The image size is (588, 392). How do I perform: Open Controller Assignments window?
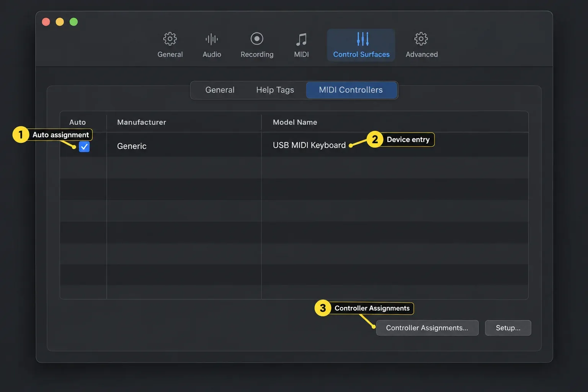point(427,328)
